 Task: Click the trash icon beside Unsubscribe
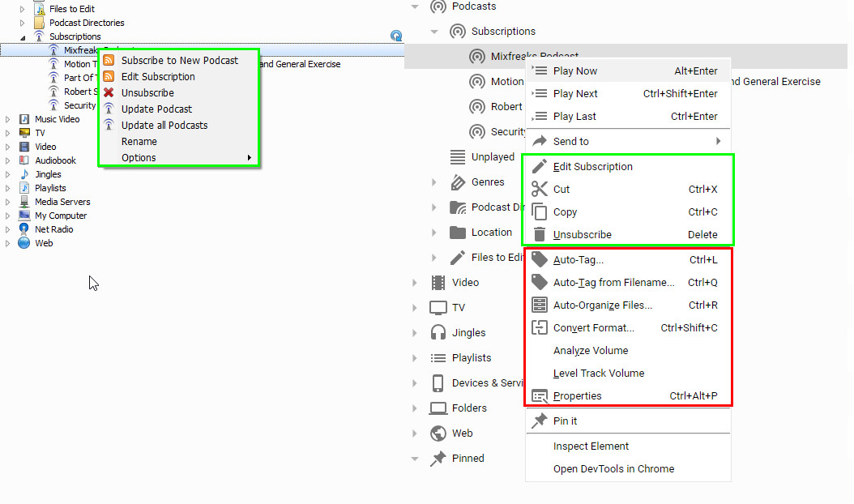(x=540, y=234)
